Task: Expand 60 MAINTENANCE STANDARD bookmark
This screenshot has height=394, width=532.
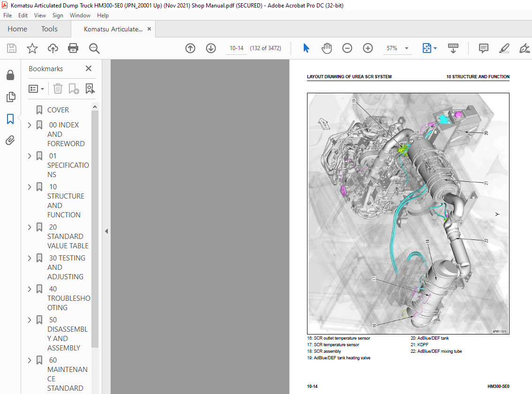Action: click(x=30, y=360)
